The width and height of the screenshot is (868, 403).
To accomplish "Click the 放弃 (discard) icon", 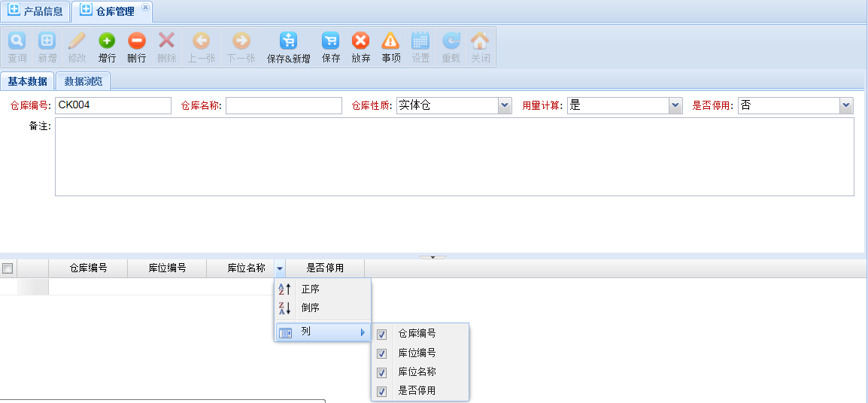I will click(361, 41).
